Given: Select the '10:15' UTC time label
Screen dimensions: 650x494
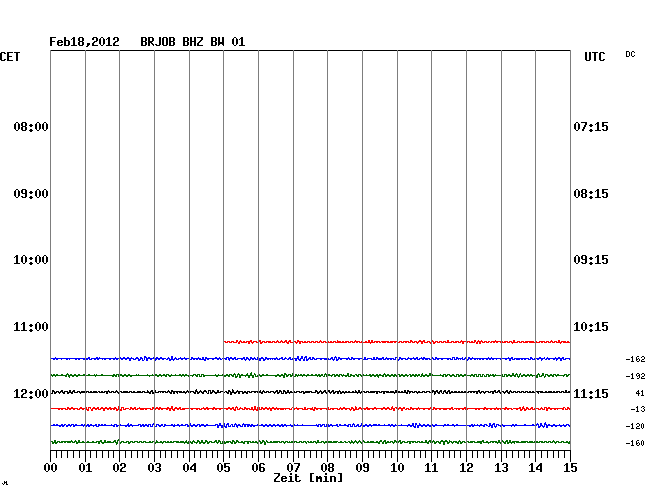Looking at the screenshot, I should click(591, 327).
